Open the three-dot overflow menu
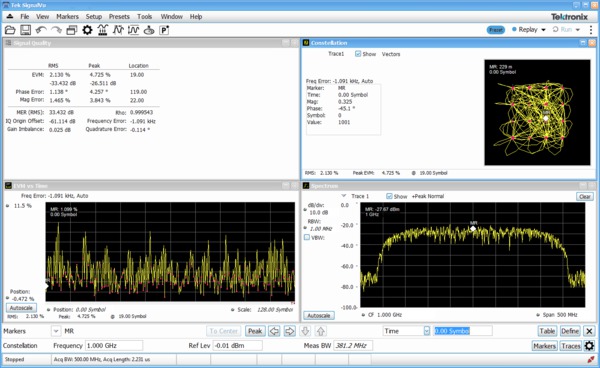The image size is (600, 368). coord(591,29)
